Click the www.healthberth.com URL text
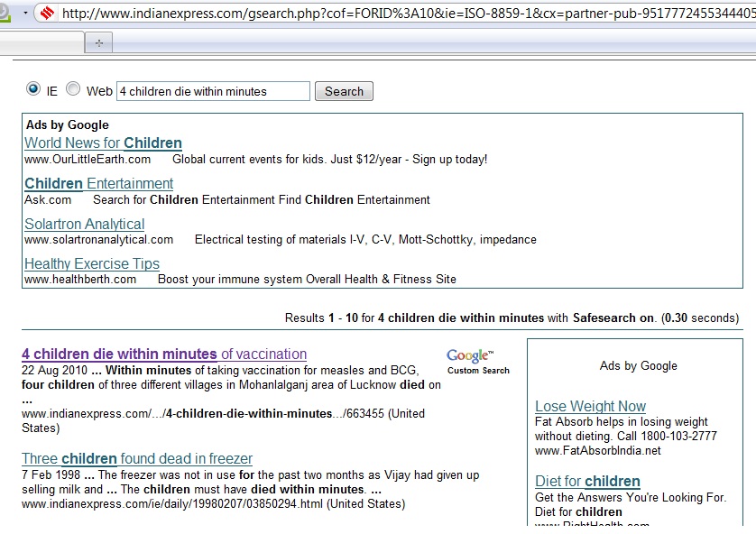 [80, 279]
